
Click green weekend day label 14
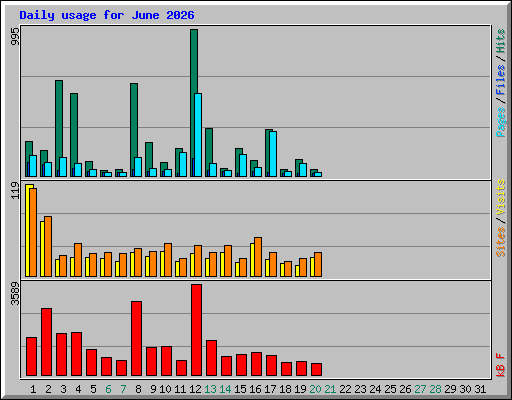pos(225,389)
